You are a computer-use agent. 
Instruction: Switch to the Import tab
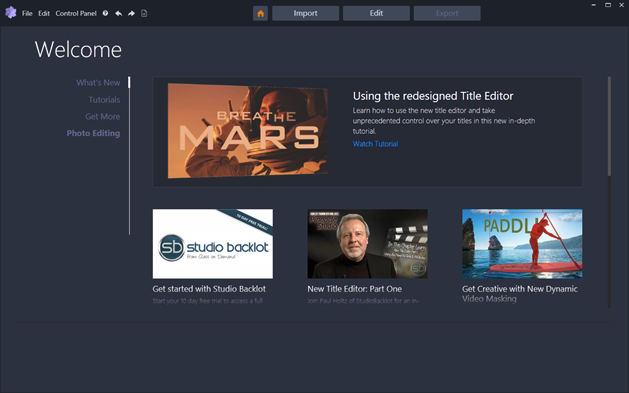pyautogui.click(x=305, y=13)
